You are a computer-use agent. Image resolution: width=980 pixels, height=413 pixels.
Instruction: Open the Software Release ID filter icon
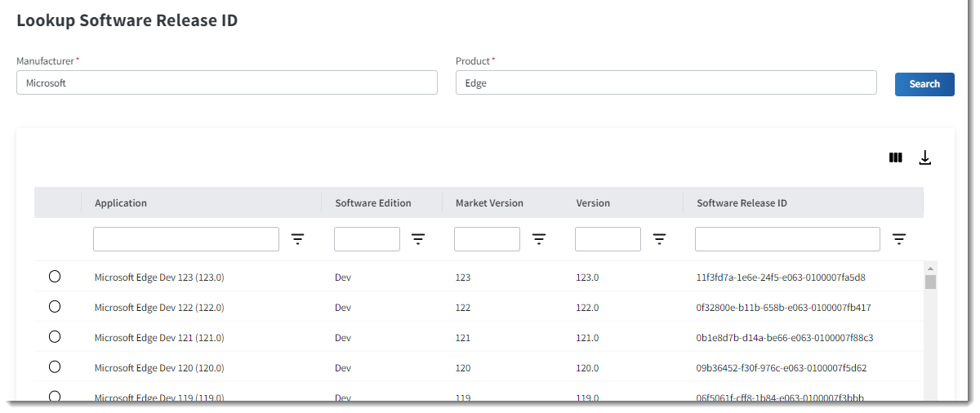(x=899, y=239)
